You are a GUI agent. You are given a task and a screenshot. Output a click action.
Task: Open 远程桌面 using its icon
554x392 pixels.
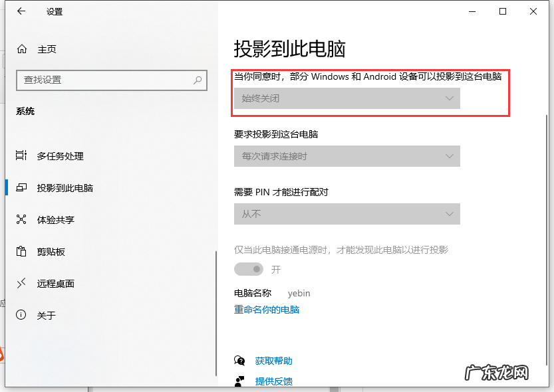(20, 284)
